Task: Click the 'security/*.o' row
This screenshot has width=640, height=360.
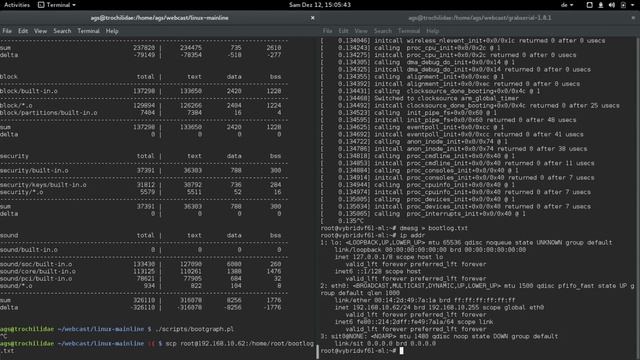Action: (141, 192)
